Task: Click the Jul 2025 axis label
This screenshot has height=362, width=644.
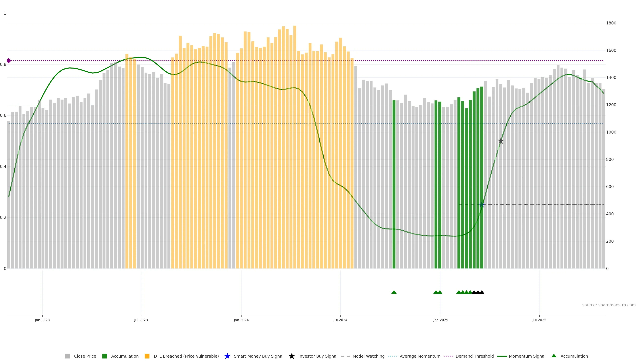Action: (x=539, y=320)
